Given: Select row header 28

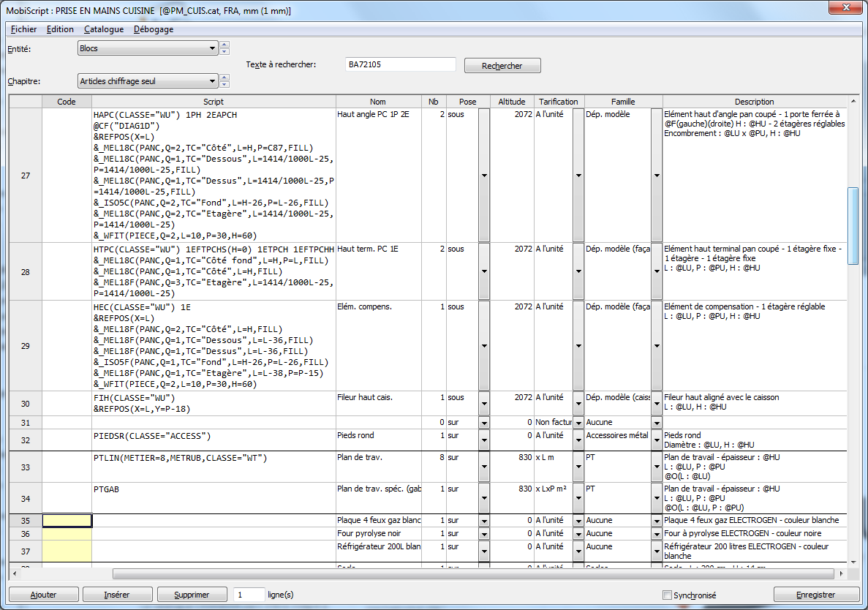Looking at the screenshot, I should 26,272.
